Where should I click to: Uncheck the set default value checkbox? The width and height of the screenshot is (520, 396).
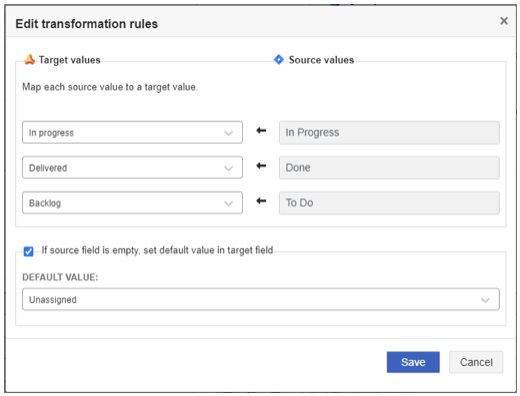tap(28, 251)
